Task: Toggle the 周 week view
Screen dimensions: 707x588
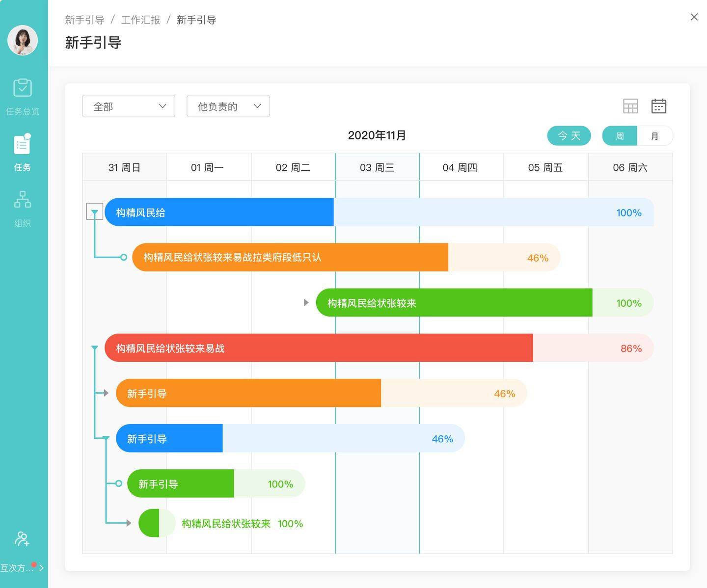Action: (620, 135)
